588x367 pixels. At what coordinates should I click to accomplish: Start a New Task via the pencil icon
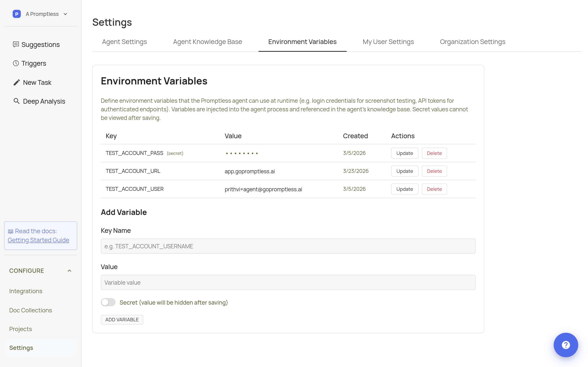coord(17,82)
